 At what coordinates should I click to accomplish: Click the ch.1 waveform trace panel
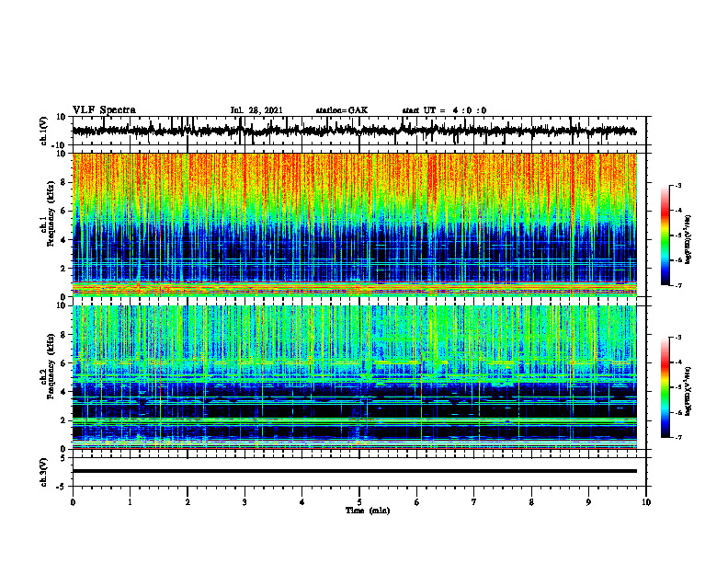coord(359,131)
